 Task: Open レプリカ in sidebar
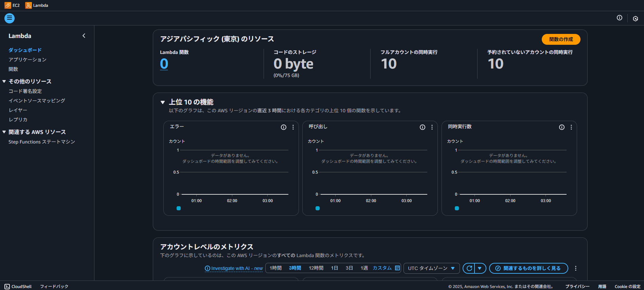18,119
